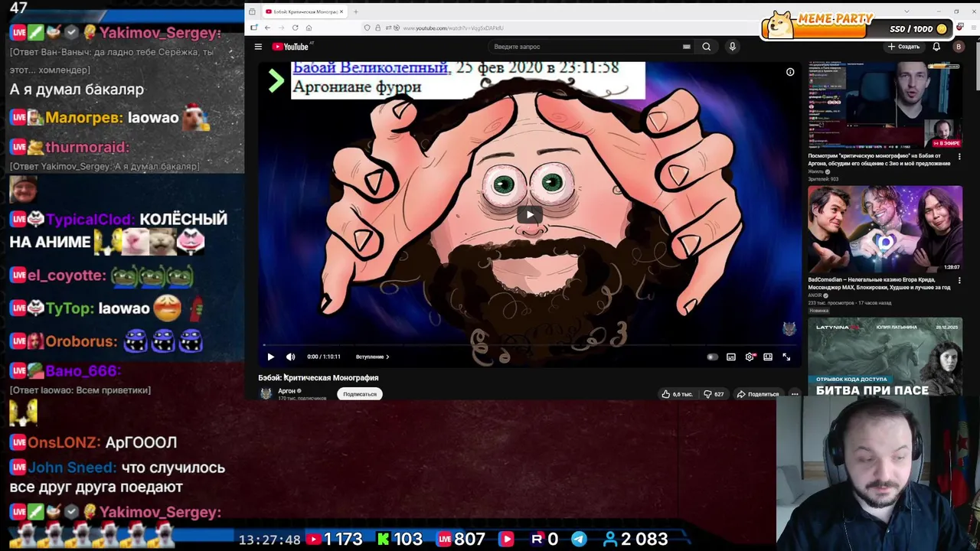Image resolution: width=980 pixels, height=551 pixels.
Task: Reload the page
Action: (x=295, y=28)
